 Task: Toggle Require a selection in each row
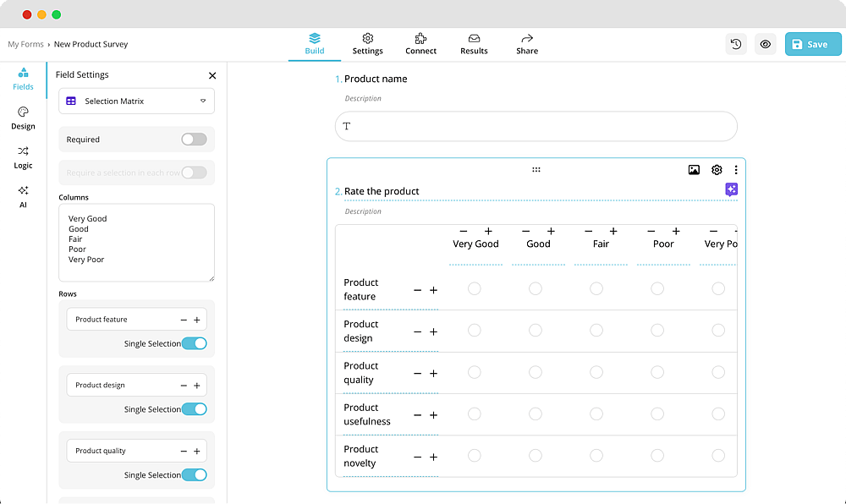click(x=195, y=173)
